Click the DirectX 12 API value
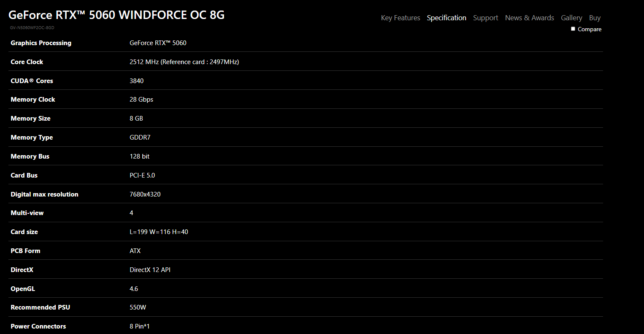The height and width of the screenshot is (334, 644). 150,270
